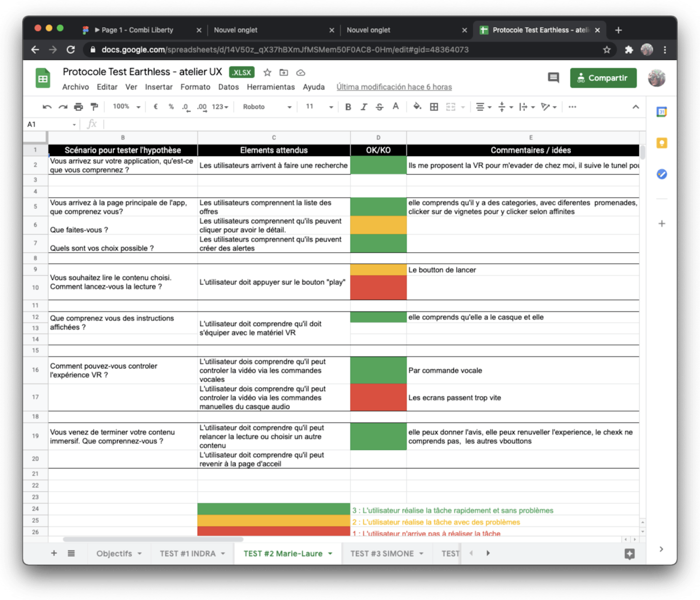Open the Chrome extensions puzzle icon
Screen dimensions: 700x600
629,49
